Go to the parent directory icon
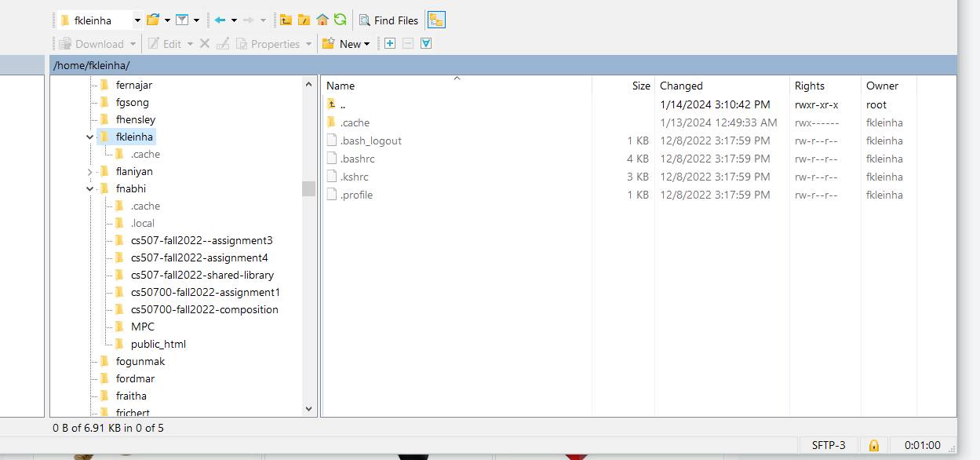The image size is (980, 460). (286, 20)
